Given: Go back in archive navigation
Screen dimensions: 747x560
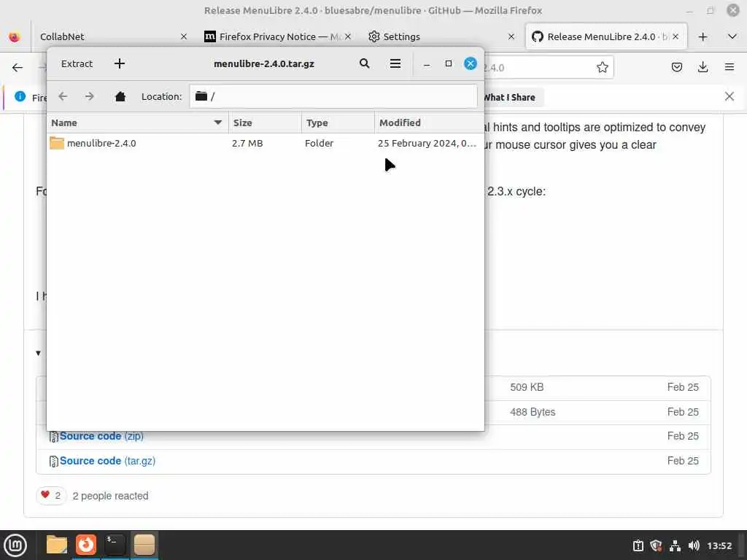Looking at the screenshot, I should [63, 97].
